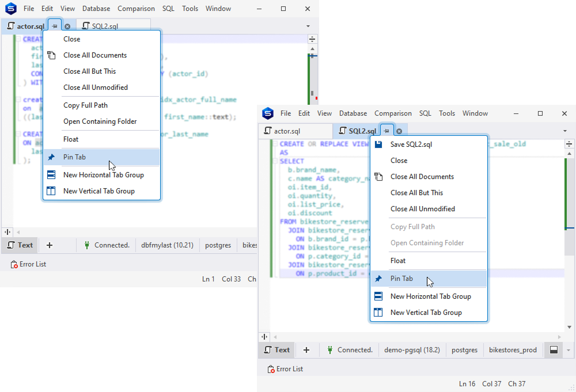The width and height of the screenshot is (576, 392).
Task: Choose Float in left context menu
Action: coord(102,139)
